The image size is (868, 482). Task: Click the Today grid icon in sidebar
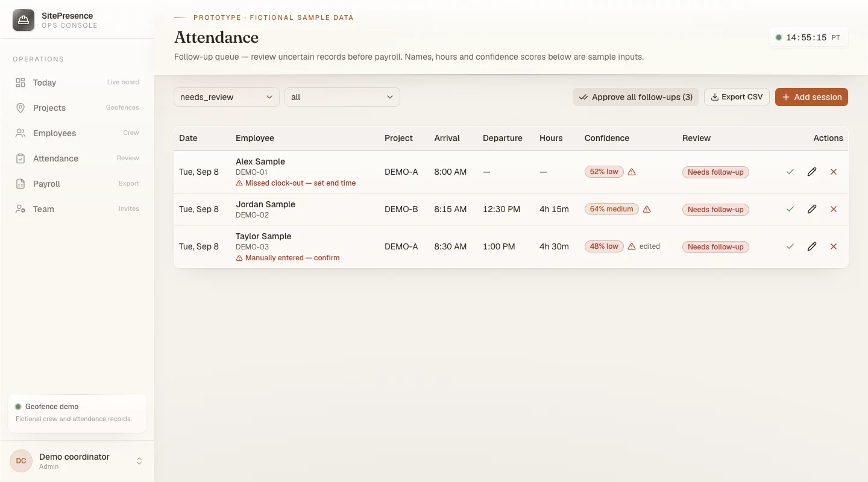click(x=20, y=83)
